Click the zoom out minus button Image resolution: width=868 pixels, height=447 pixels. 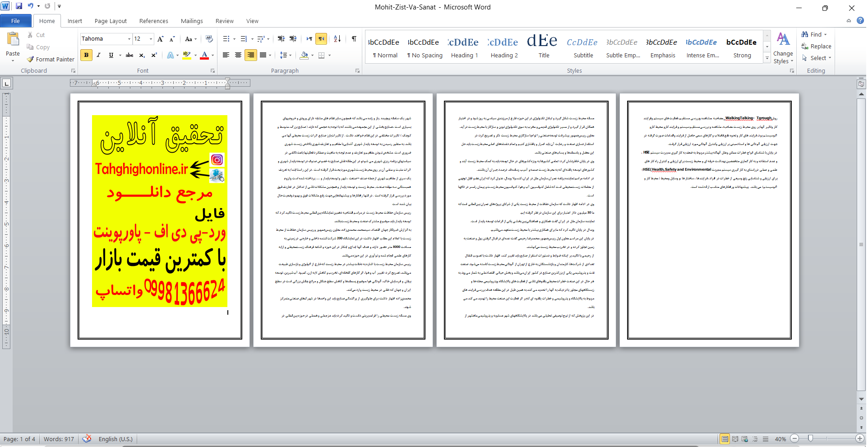(795, 438)
